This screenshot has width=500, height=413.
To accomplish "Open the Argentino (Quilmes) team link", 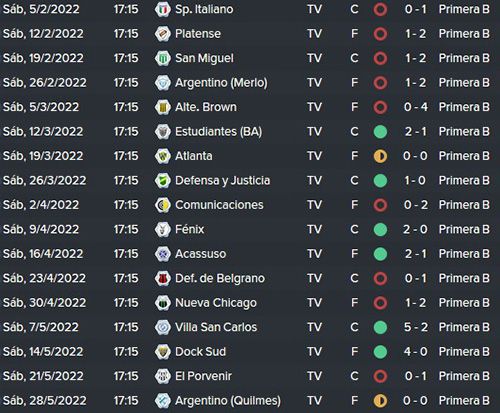I will click(x=228, y=400).
